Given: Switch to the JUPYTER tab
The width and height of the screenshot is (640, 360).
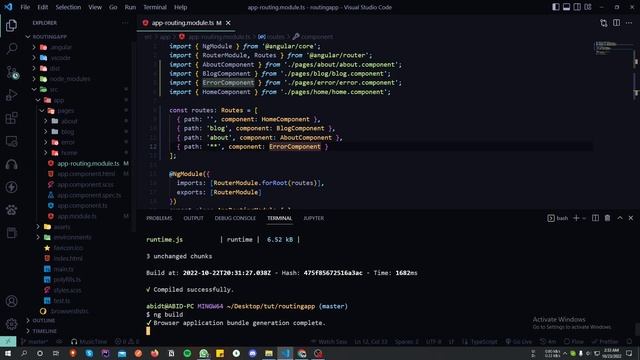Looking at the screenshot, I should [313, 218].
